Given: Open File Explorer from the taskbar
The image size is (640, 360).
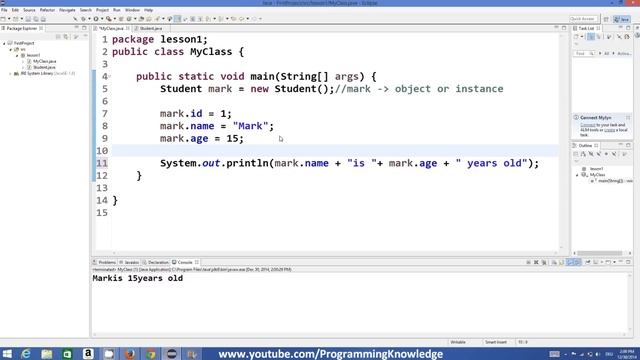Looking at the screenshot, I should 47,353.
